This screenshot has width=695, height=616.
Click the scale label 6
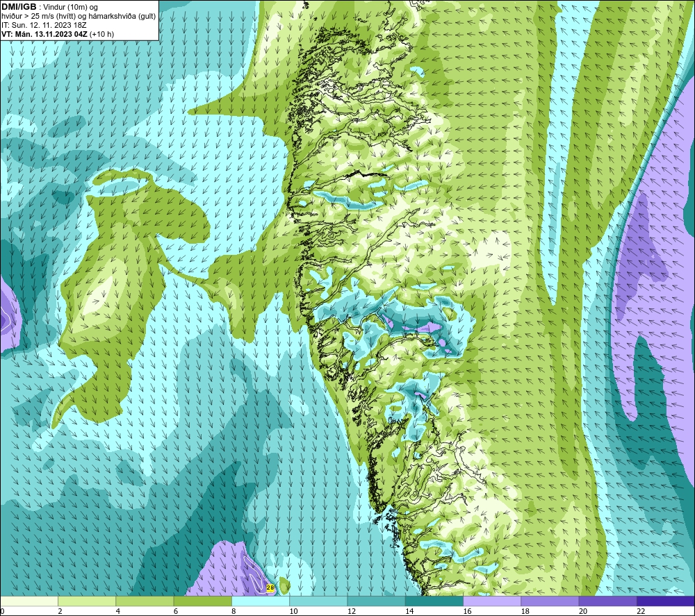tap(176, 612)
